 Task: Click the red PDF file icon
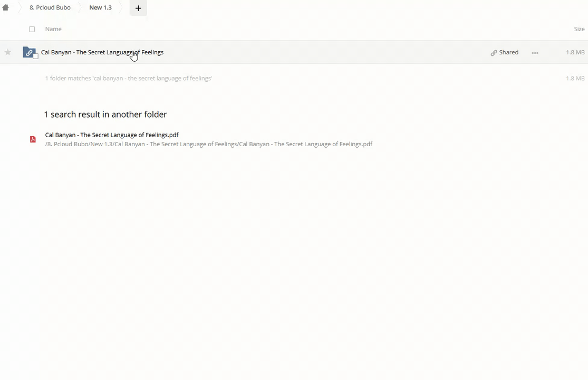click(33, 139)
